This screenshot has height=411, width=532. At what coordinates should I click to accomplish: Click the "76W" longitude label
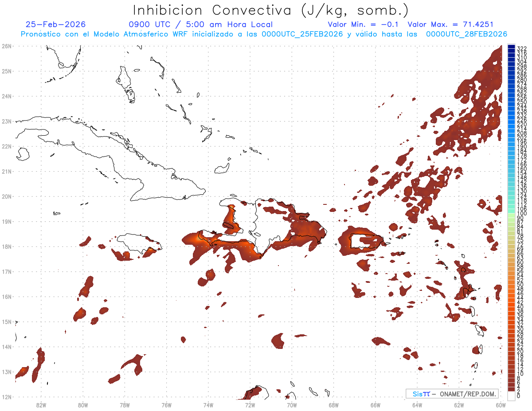167,405
